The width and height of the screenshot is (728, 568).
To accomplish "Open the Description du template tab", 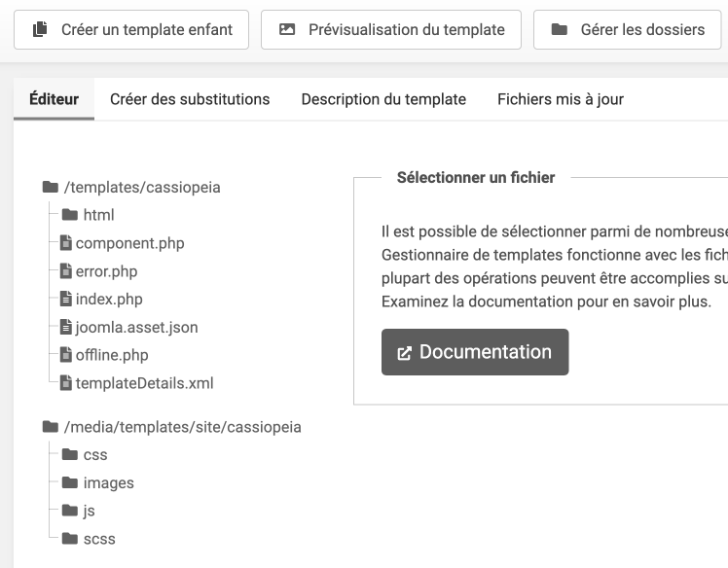I will click(383, 99).
